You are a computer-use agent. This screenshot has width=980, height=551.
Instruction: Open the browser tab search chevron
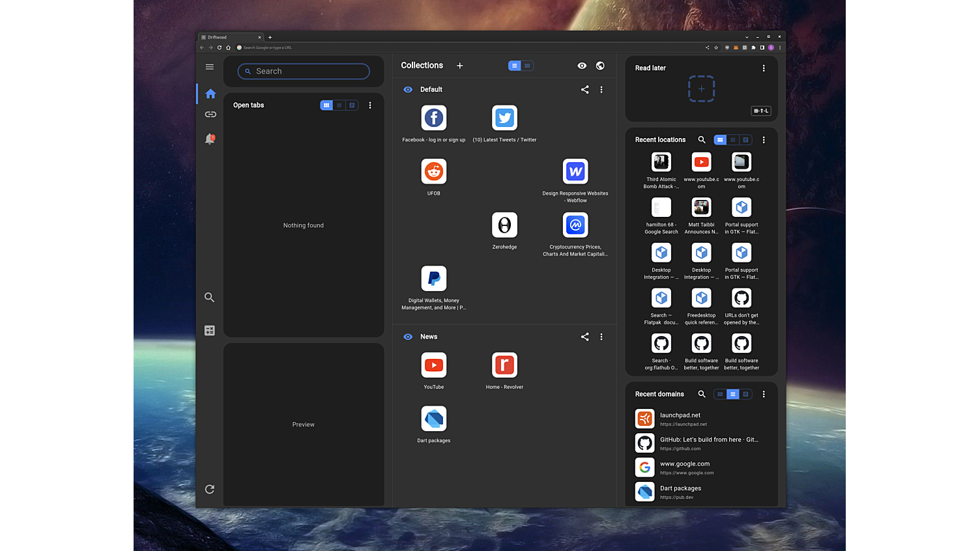click(747, 37)
